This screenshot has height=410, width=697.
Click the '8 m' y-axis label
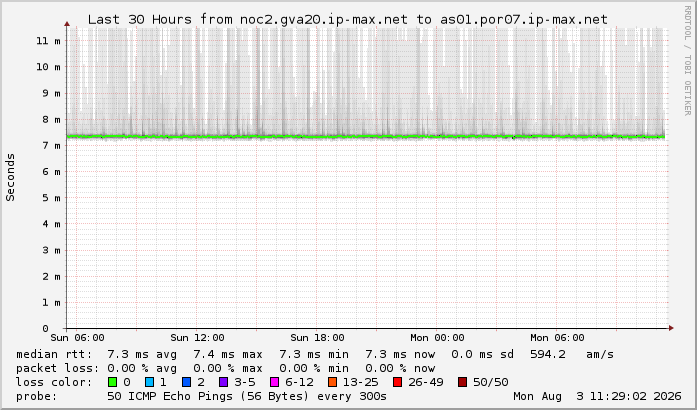[52, 119]
